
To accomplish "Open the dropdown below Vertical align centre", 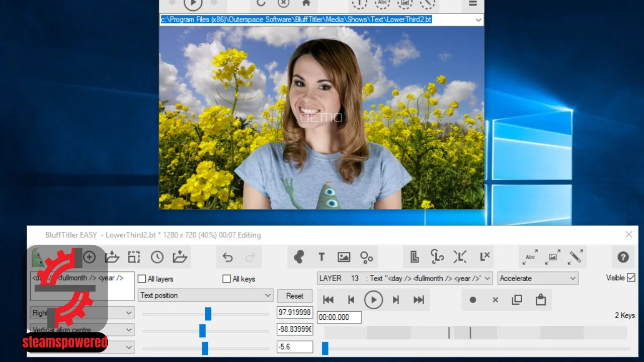I will point(82,347).
